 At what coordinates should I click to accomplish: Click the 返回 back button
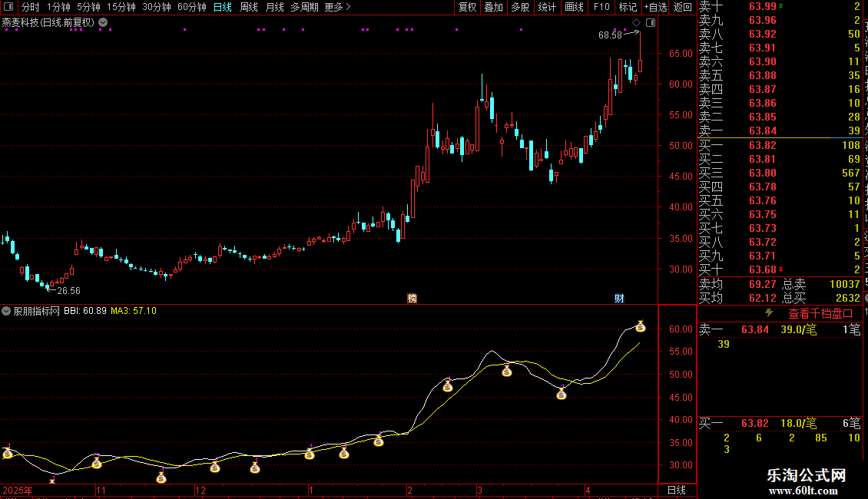click(683, 7)
